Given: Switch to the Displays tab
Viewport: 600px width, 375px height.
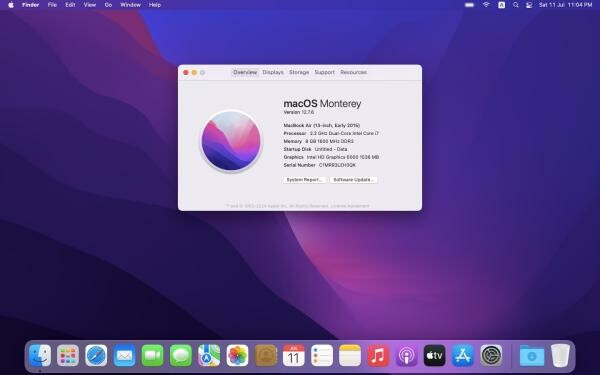Looking at the screenshot, I should pyautogui.click(x=273, y=72).
